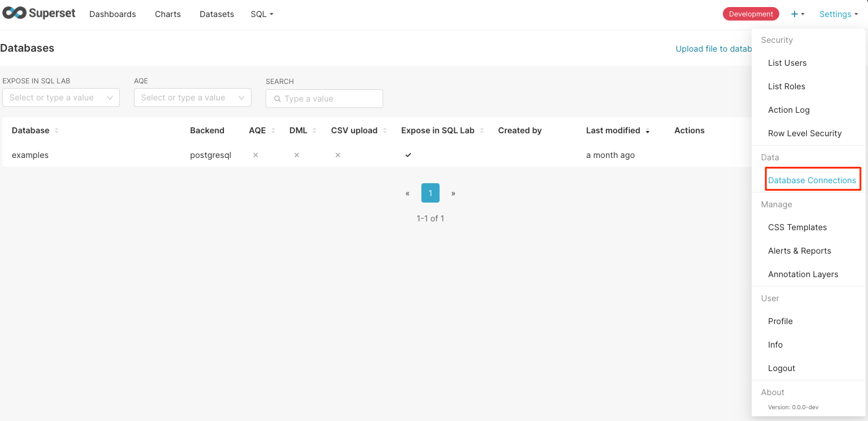Sort by Expose in SQL Lab column
Screen dimensions: 868x421
coord(482,130)
